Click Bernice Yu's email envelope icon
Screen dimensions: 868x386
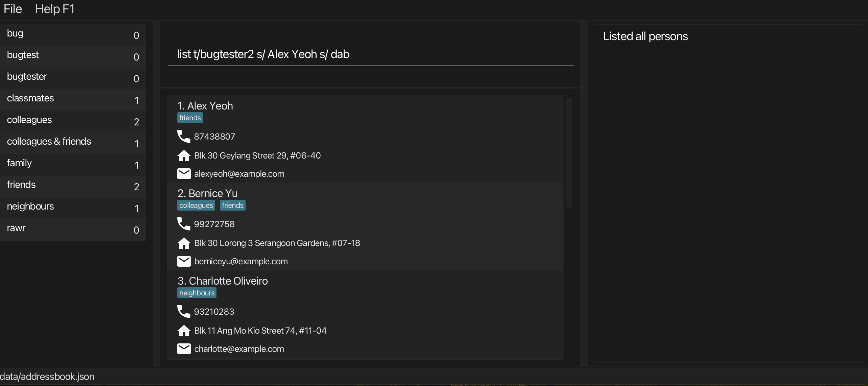(184, 261)
